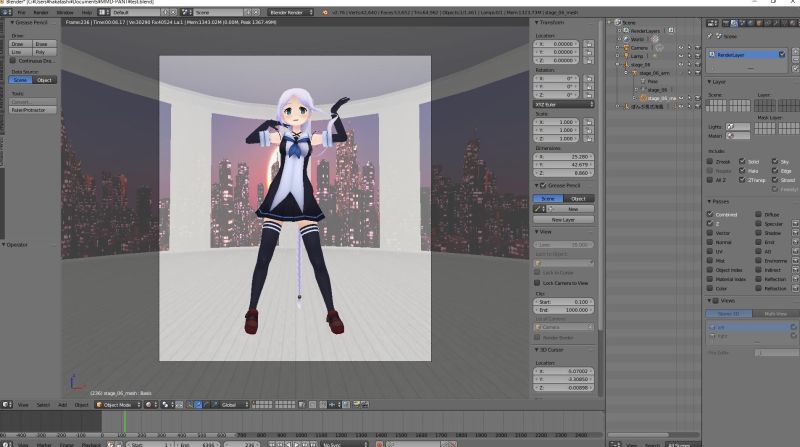Open the No Sync playback dropdown
This screenshot has width=800, height=447.
(x=343, y=444)
